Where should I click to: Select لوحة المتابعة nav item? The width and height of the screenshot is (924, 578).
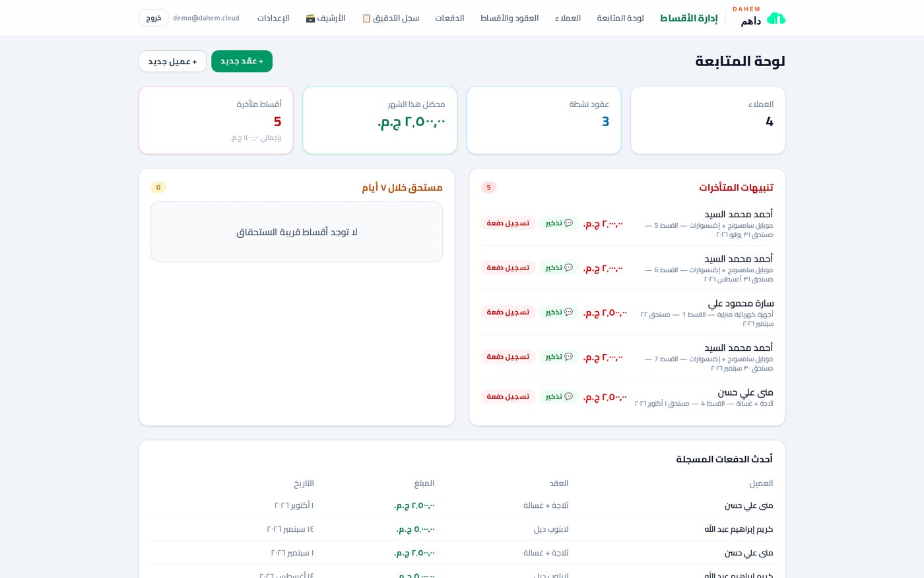coord(620,18)
